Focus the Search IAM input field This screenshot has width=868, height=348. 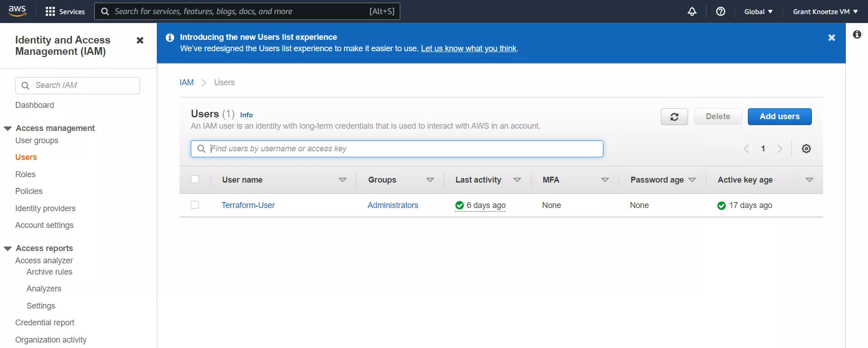coord(78,85)
